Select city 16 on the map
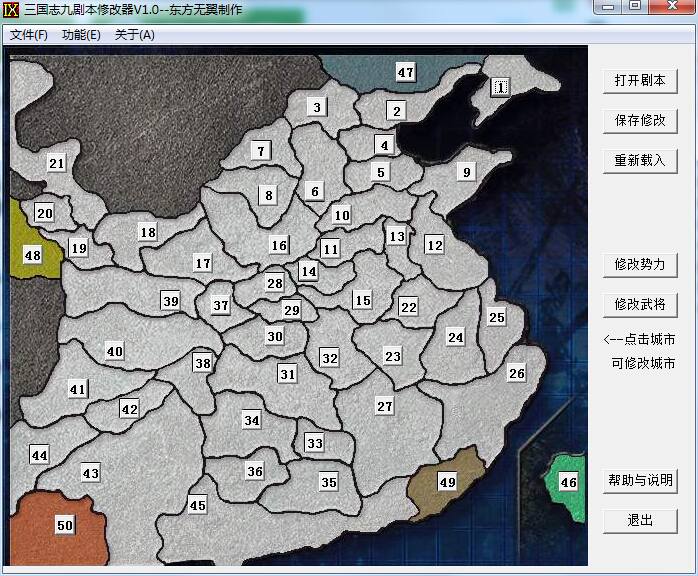The image size is (698, 576). tap(279, 245)
